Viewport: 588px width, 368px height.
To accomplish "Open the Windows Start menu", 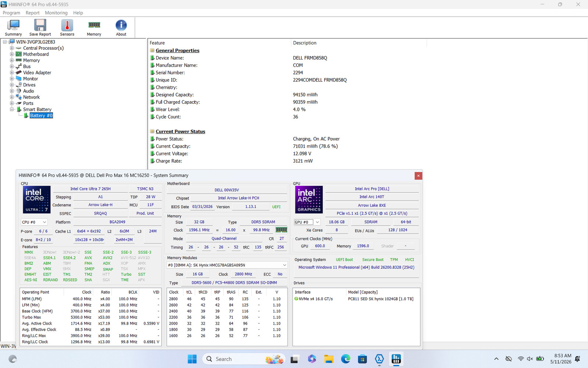I will [192, 359].
